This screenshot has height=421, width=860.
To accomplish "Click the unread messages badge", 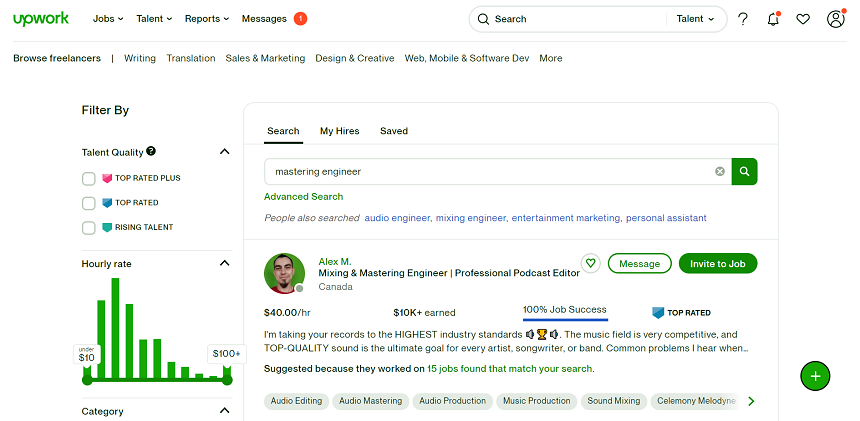I will click(x=300, y=19).
